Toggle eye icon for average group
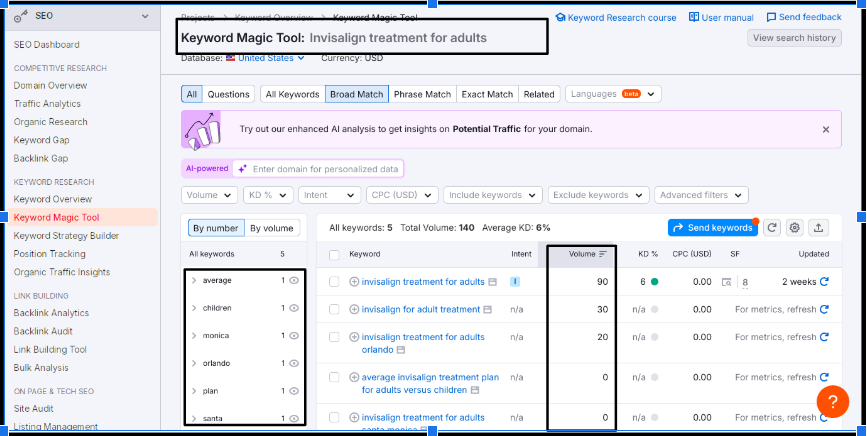867x436 pixels. pos(294,281)
